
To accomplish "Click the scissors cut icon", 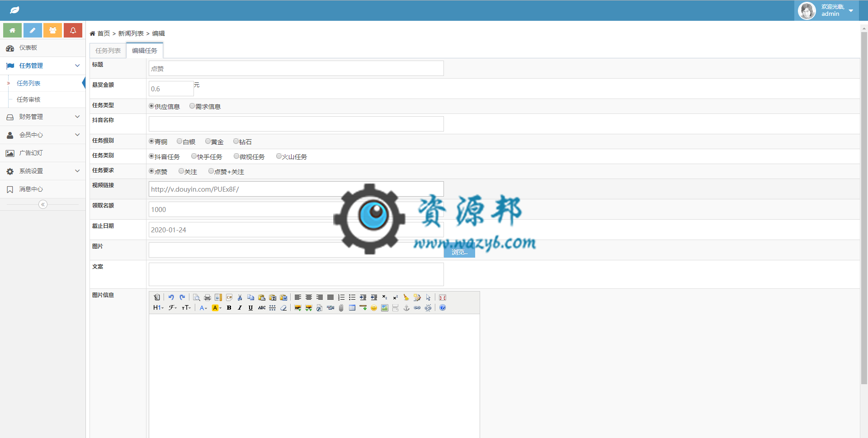I will (x=240, y=297).
